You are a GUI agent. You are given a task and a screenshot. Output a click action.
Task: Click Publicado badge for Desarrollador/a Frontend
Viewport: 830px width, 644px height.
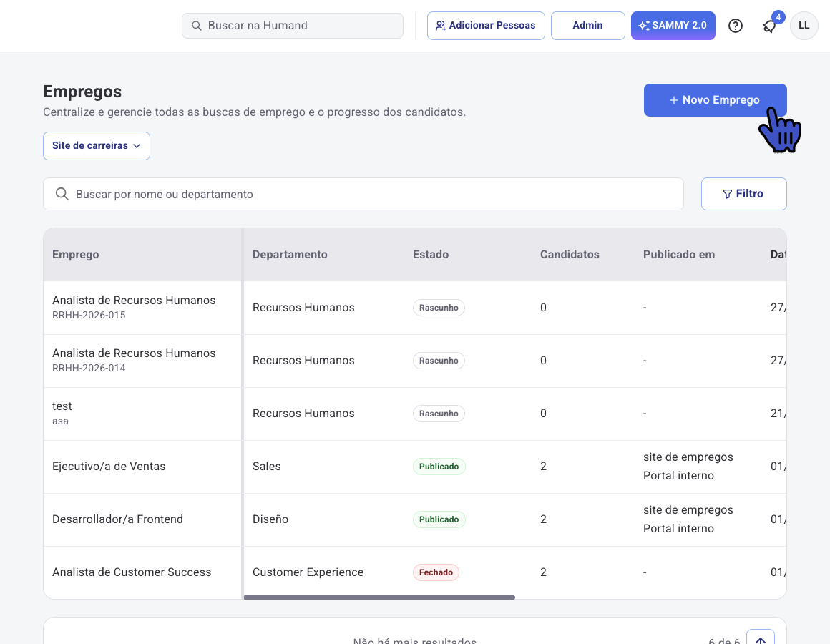coord(439,519)
